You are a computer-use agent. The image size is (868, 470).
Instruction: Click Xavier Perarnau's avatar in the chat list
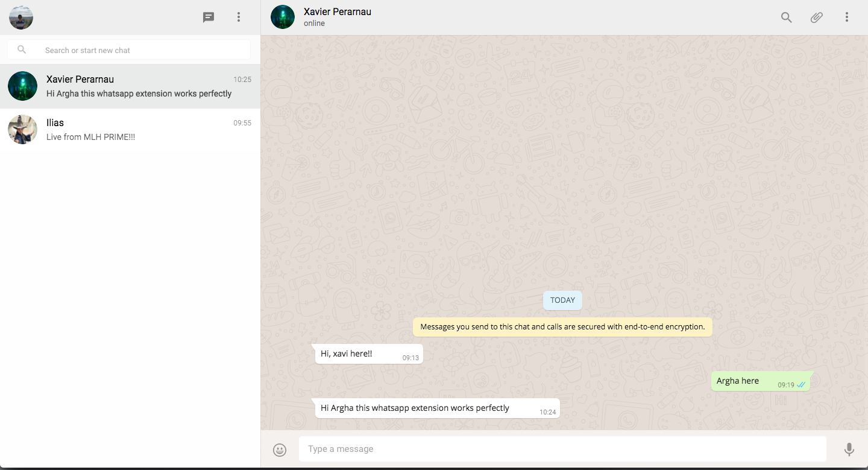(x=23, y=86)
